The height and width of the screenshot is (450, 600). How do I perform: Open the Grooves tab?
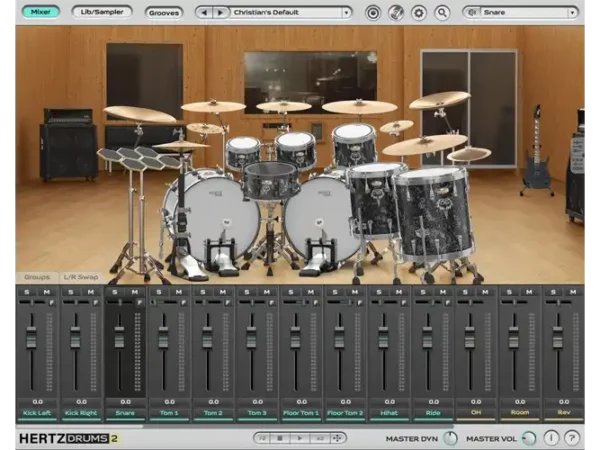click(x=164, y=13)
